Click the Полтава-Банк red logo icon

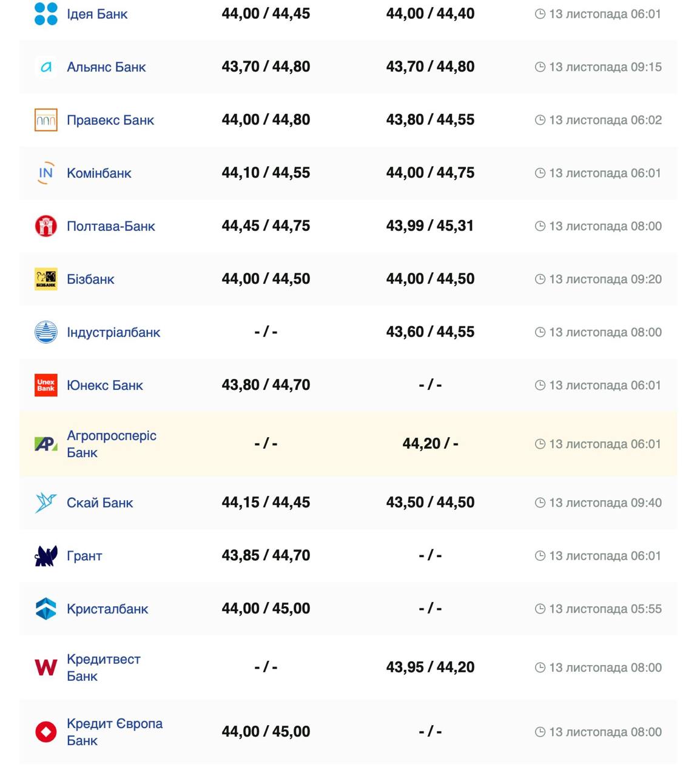tap(46, 226)
